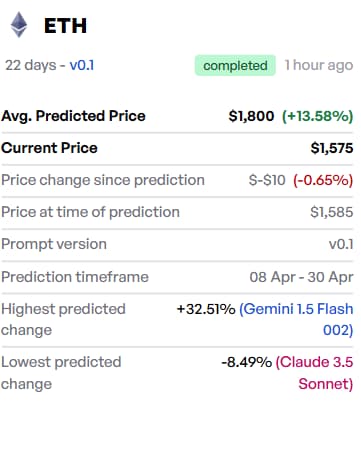
Task: Click the Ethereum diamond logo icon
Action: [19, 25]
